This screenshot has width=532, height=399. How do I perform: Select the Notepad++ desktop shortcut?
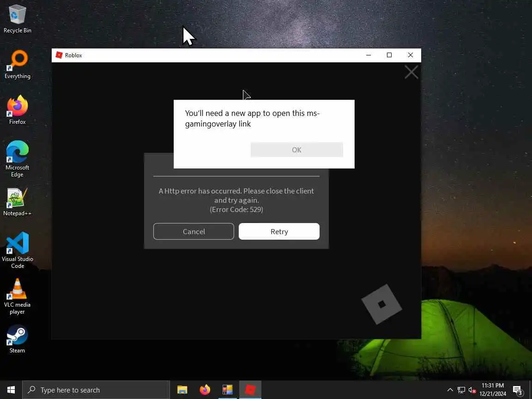tap(17, 202)
